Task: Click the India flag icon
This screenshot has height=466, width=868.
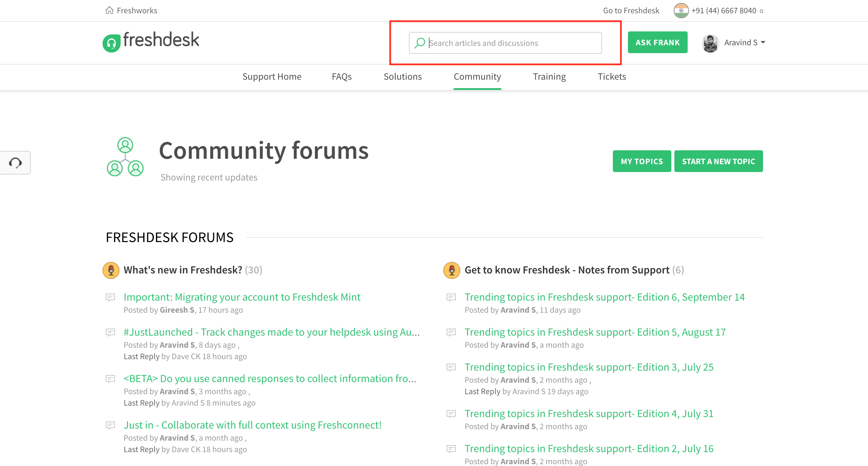Action: [x=681, y=11]
